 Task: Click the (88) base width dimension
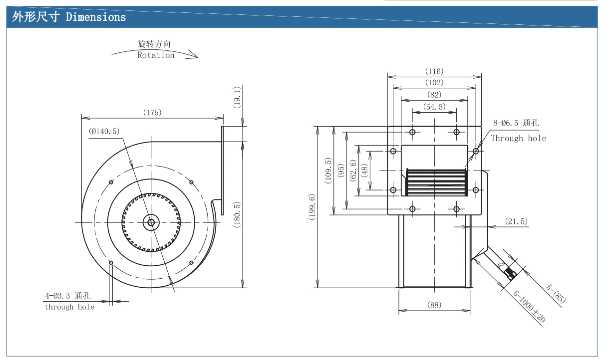(434, 305)
